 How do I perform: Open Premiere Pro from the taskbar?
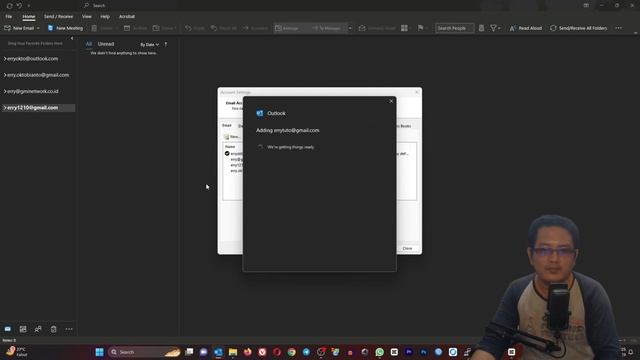[409, 352]
